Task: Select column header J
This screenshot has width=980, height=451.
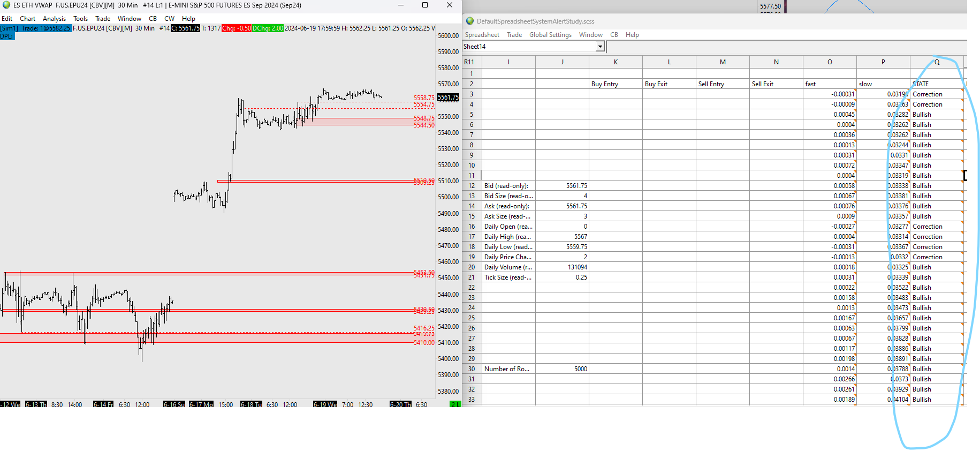Action: coord(562,62)
